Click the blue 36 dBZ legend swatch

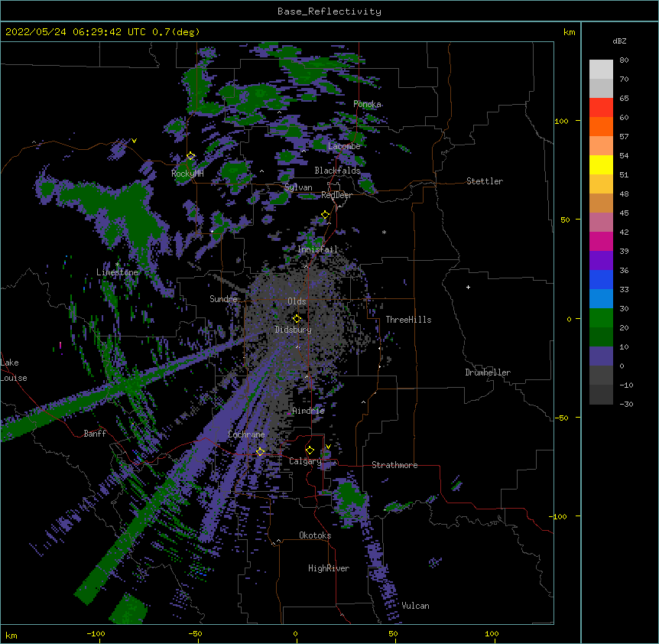click(x=601, y=279)
